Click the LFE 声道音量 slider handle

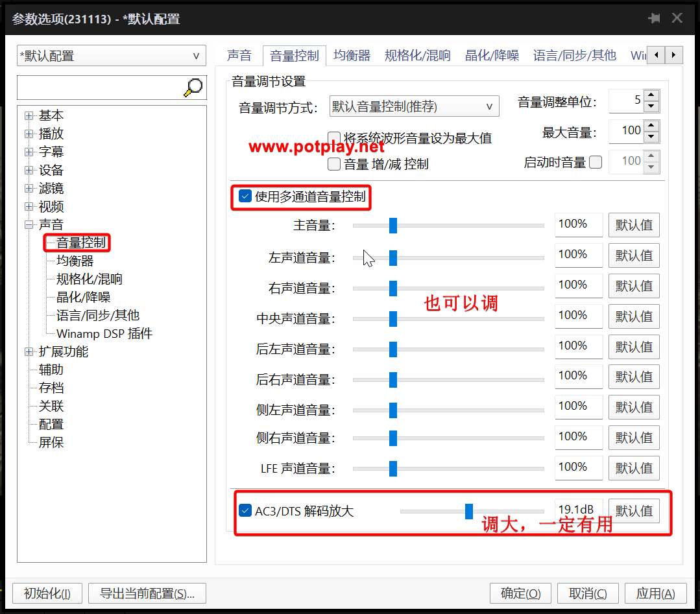[393, 469]
